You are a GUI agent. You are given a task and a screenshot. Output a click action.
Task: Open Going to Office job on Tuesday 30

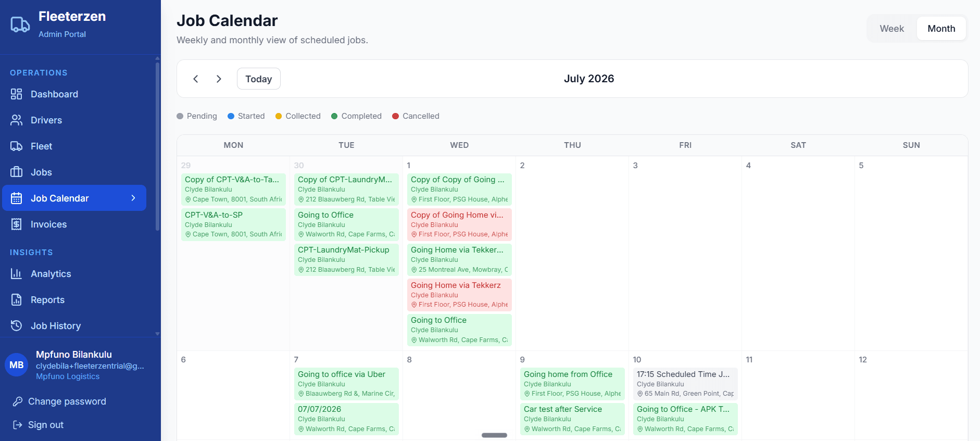click(346, 224)
